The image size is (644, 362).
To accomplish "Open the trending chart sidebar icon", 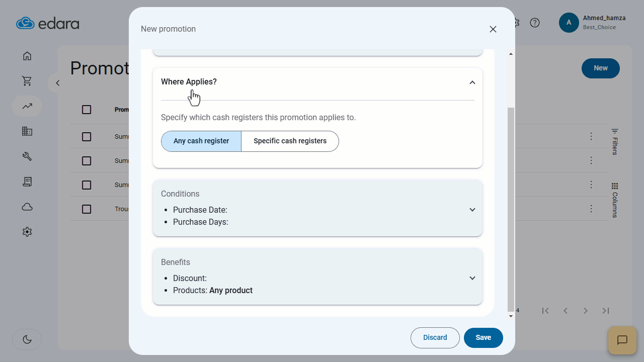I will point(27,106).
